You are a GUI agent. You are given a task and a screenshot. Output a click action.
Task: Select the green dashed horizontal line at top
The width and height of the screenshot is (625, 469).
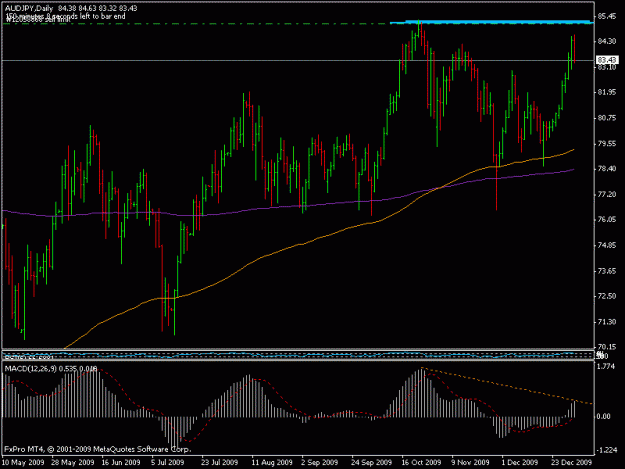196,24
